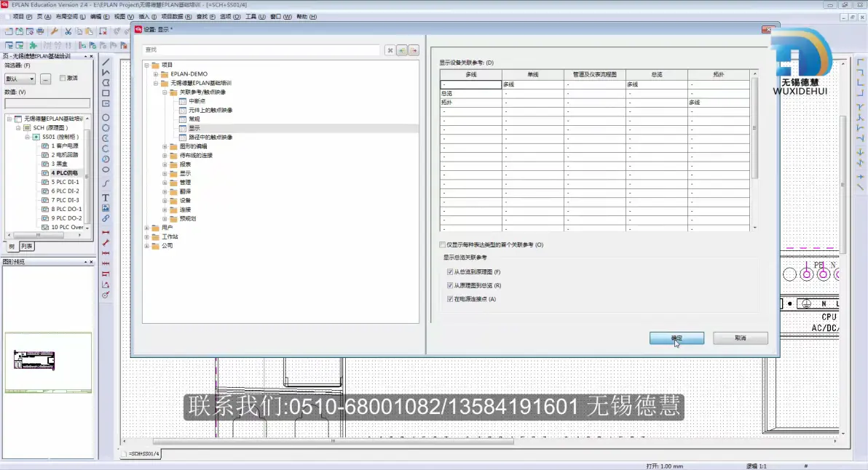Open page 2 电机回路 in tree

click(65, 155)
